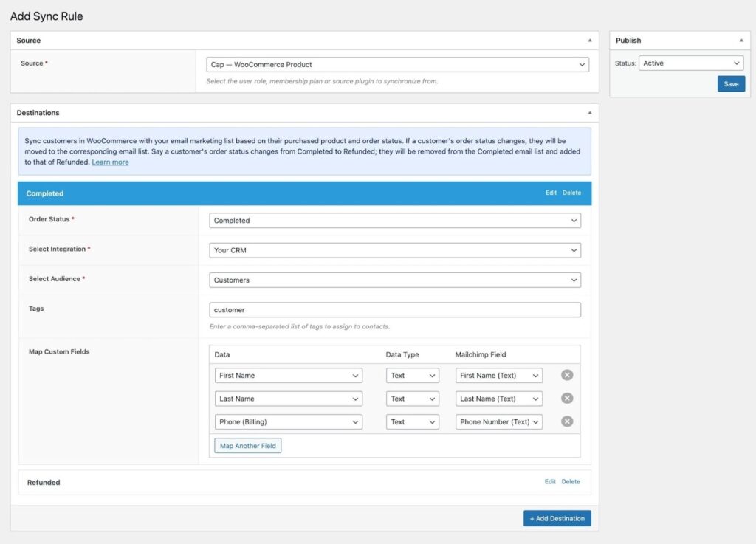This screenshot has height=544, width=756.
Task: Remove the Phone (Billing) field mapping
Action: [567, 421]
